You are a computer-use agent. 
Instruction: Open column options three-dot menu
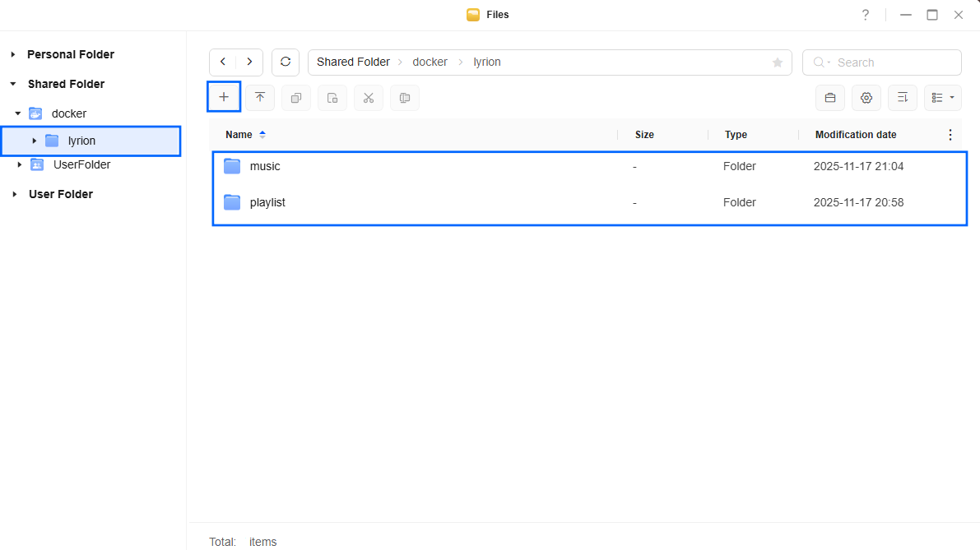950,135
